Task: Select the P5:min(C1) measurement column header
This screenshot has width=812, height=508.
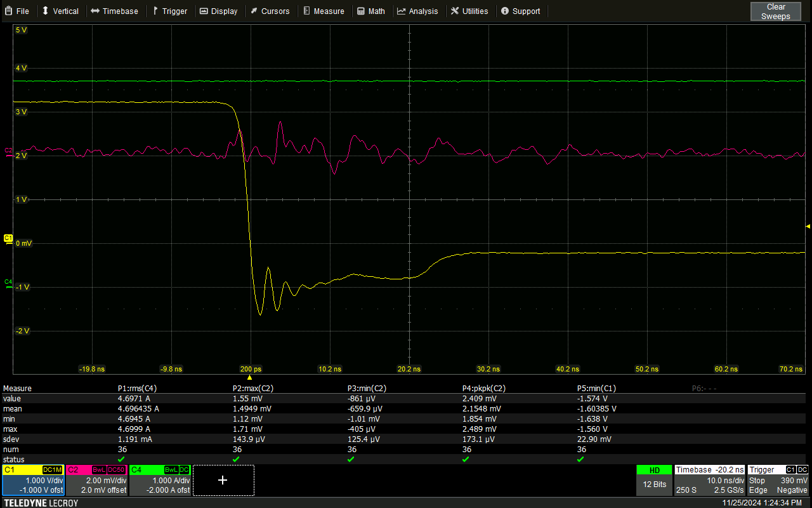Action: pos(596,389)
